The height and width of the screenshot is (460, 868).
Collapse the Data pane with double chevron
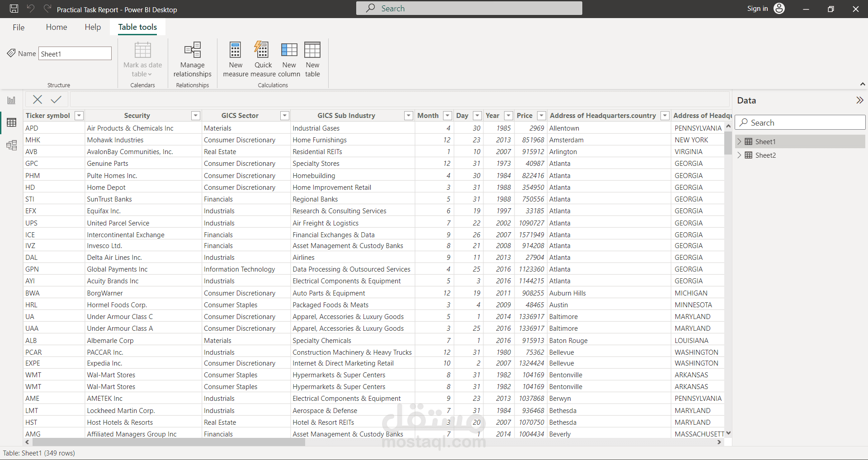(x=859, y=100)
